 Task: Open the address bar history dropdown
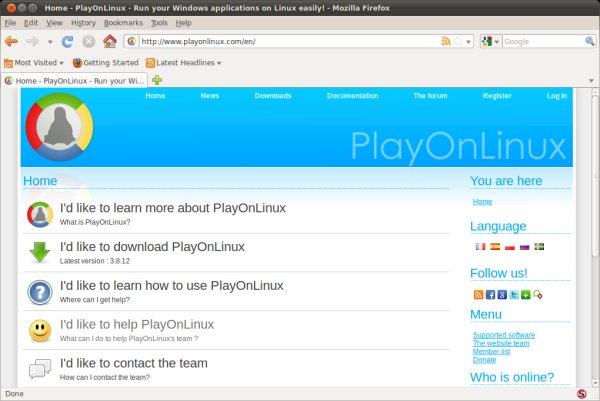(x=468, y=42)
